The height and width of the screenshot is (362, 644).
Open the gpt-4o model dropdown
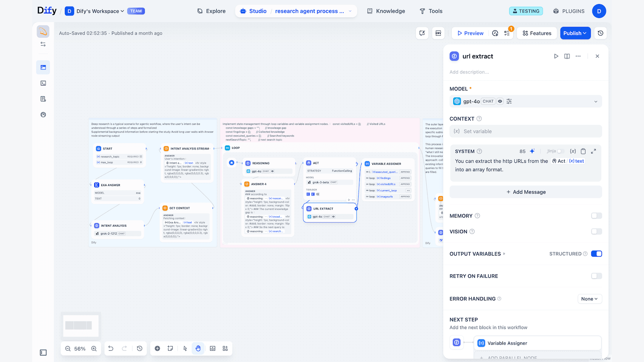click(x=525, y=101)
